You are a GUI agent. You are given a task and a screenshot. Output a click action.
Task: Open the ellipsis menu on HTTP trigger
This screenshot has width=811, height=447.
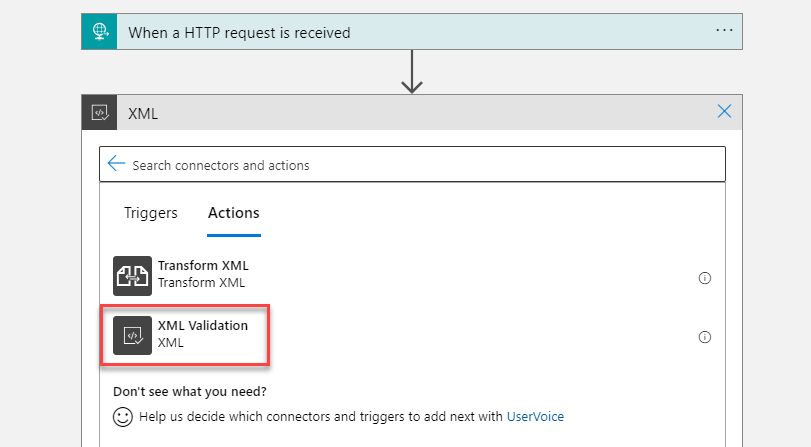tap(724, 31)
